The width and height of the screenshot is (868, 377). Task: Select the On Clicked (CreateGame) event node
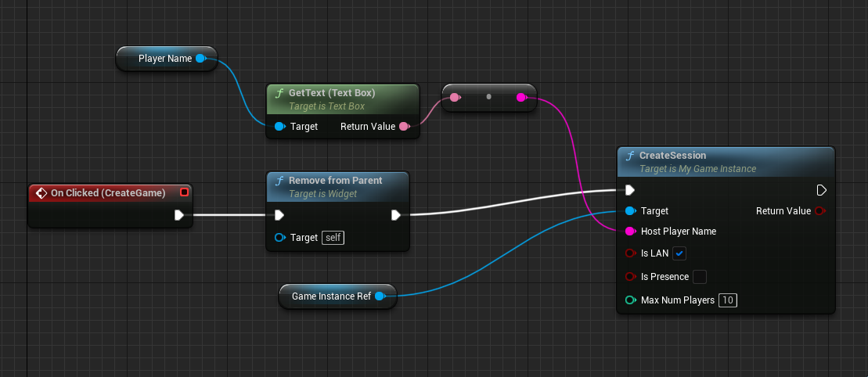pyautogui.click(x=110, y=206)
